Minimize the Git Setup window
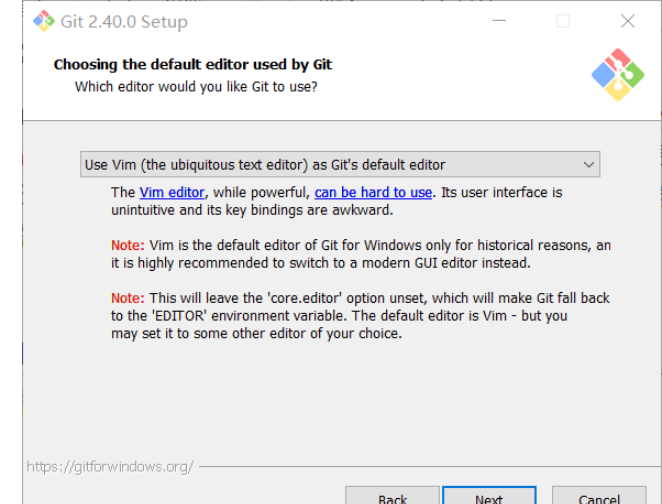The width and height of the screenshot is (662, 504). click(498, 21)
